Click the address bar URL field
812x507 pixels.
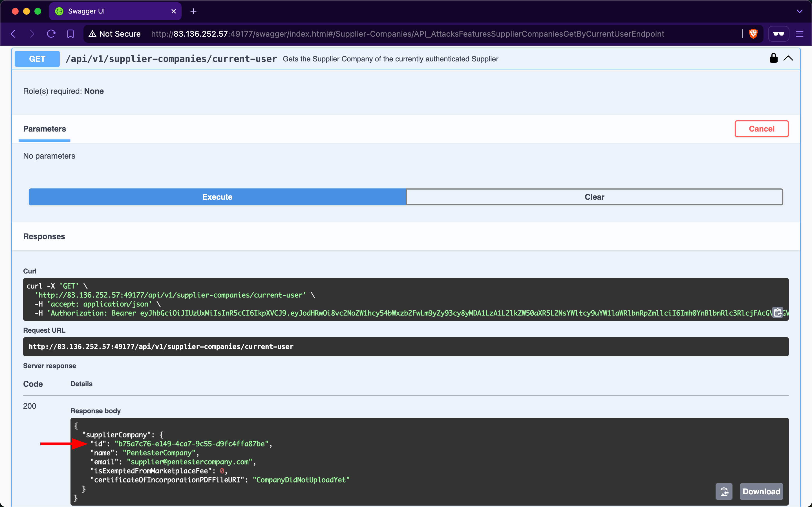pos(407,34)
